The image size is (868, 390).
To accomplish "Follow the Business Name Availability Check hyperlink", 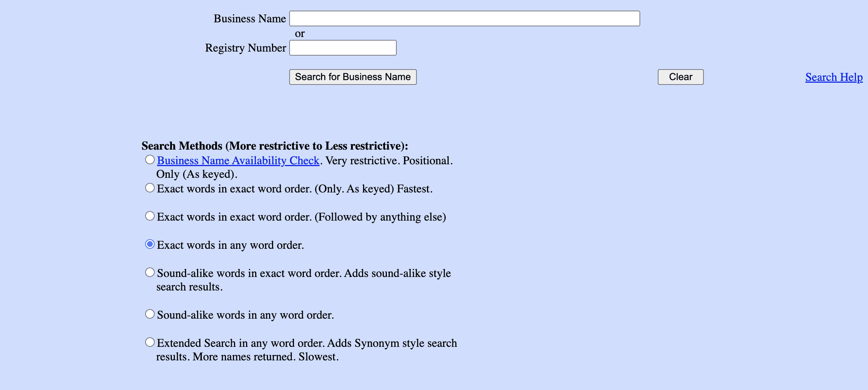I will point(238,160).
